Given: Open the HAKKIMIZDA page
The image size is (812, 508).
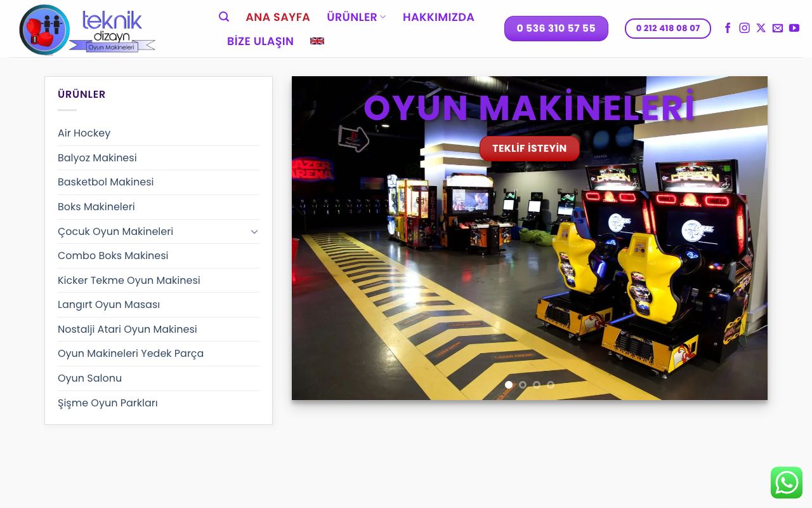Looking at the screenshot, I should pyautogui.click(x=438, y=17).
